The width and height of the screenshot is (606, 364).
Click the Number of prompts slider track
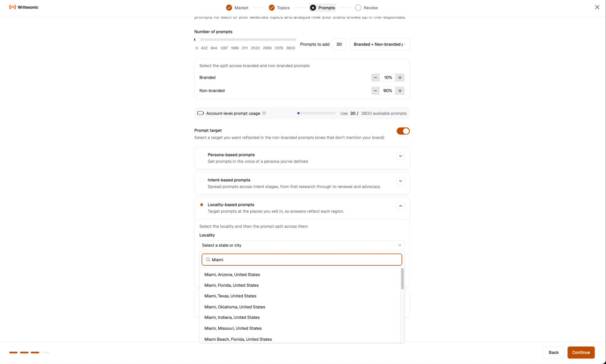(x=245, y=40)
